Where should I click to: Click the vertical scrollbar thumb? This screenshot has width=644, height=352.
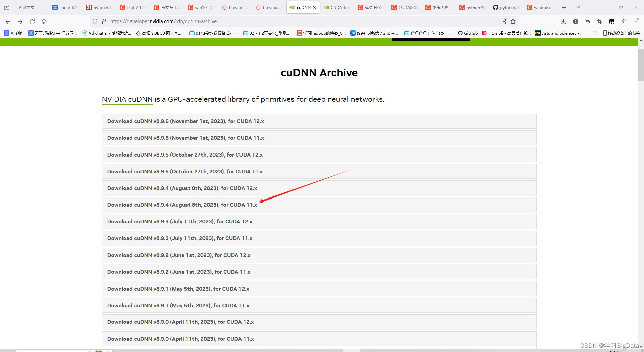[x=641, y=65]
